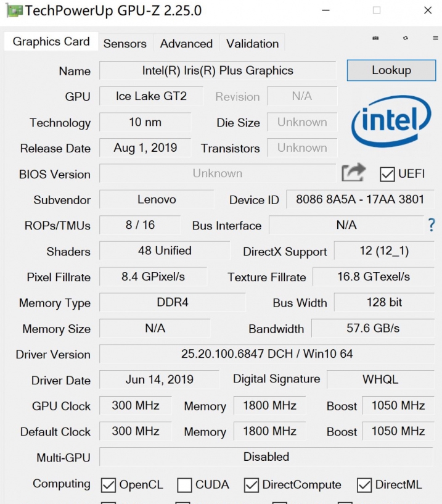Toggle the DirectCompute checkbox
The image size is (442, 504).
pos(252,485)
